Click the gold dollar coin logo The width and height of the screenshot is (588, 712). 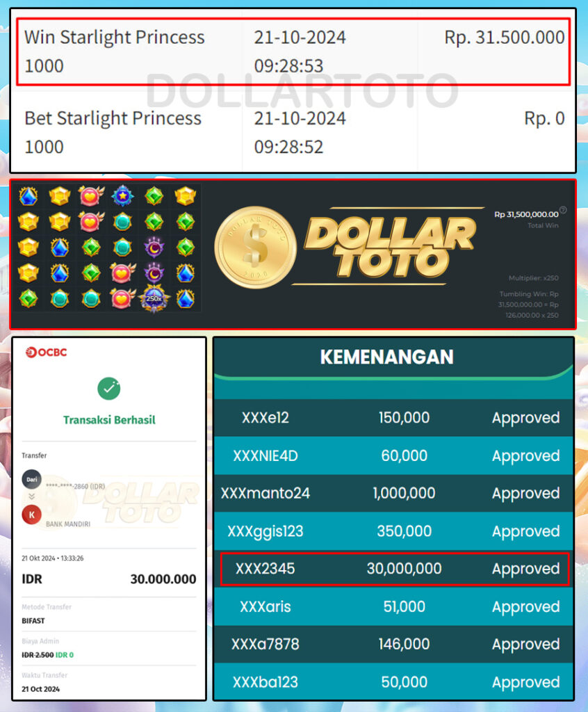click(256, 248)
